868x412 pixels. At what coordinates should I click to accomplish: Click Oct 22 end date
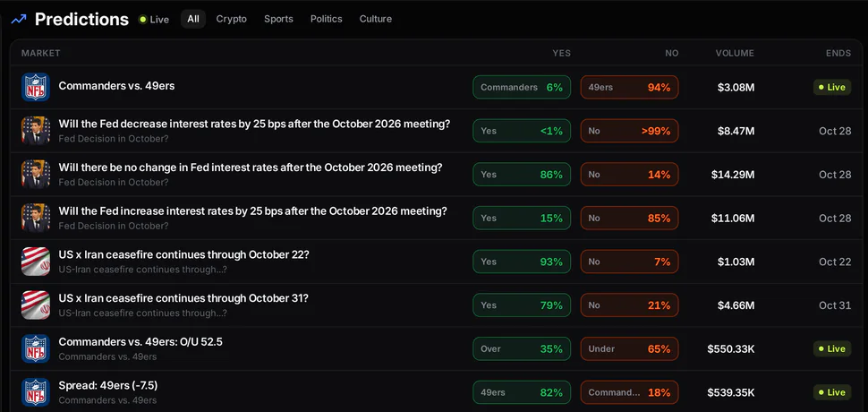pos(835,262)
